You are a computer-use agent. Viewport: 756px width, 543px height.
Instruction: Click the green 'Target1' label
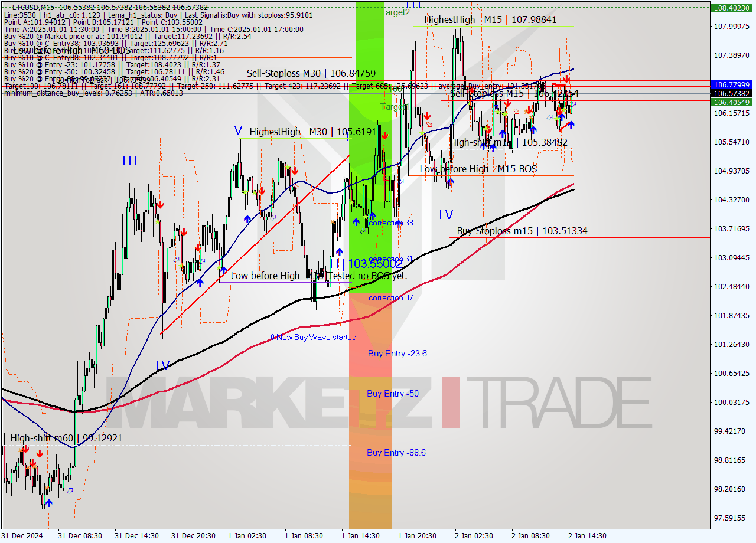[x=394, y=107]
